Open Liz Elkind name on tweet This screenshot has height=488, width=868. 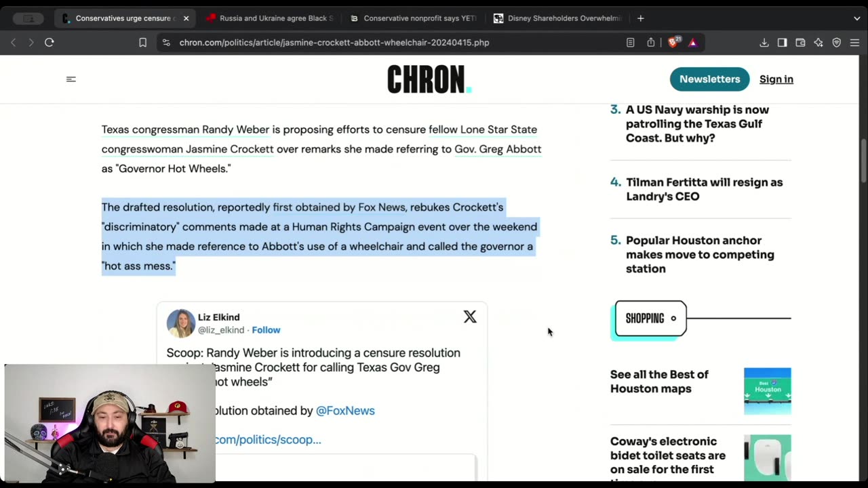(x=218, y=317)
